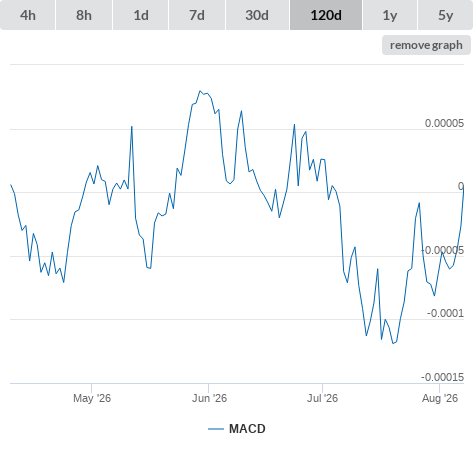
Task: Choose the 30d time range tab
Action: pos(257,15)
